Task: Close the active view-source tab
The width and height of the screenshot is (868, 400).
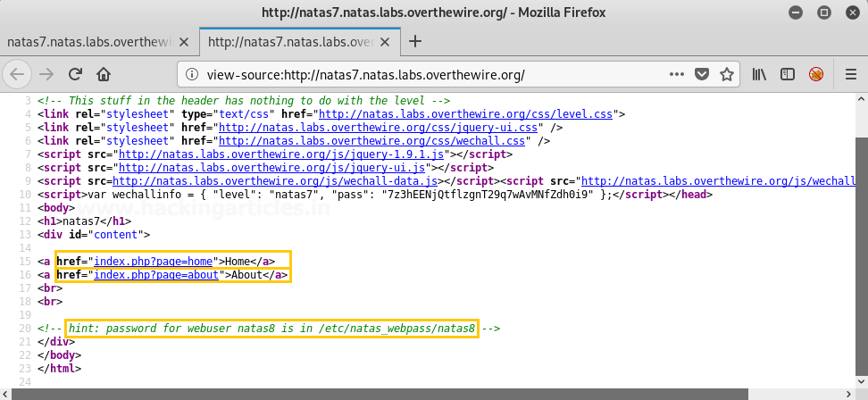Action: click(386, 41)
